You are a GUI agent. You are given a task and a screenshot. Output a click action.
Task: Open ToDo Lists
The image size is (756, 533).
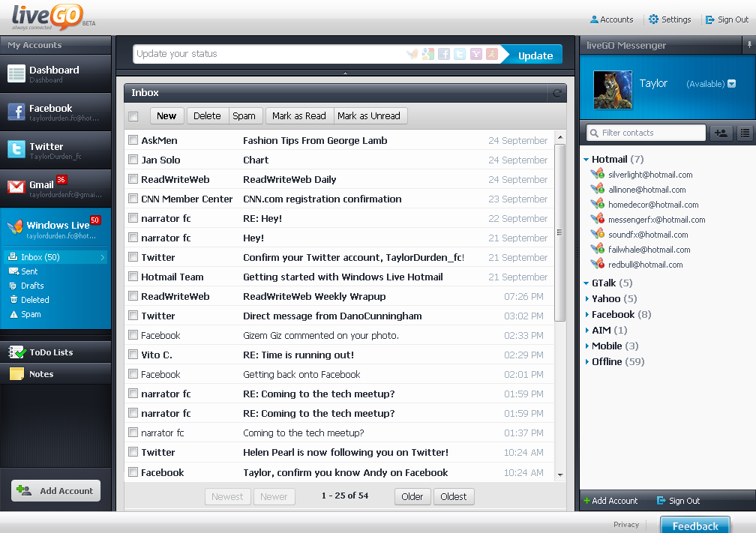pyautogui.click(x=56, y=352)
